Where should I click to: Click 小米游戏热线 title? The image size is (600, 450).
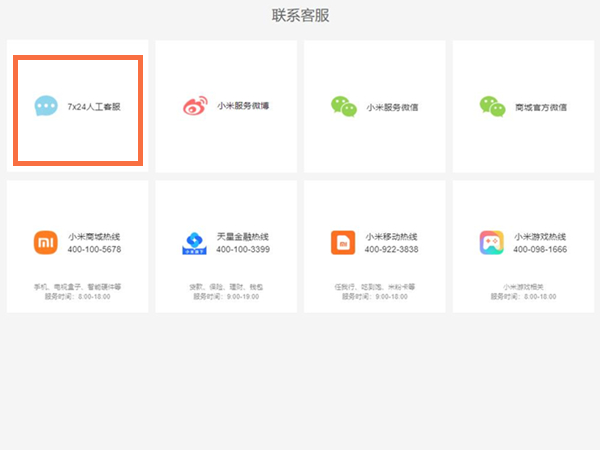coord(540,236)
